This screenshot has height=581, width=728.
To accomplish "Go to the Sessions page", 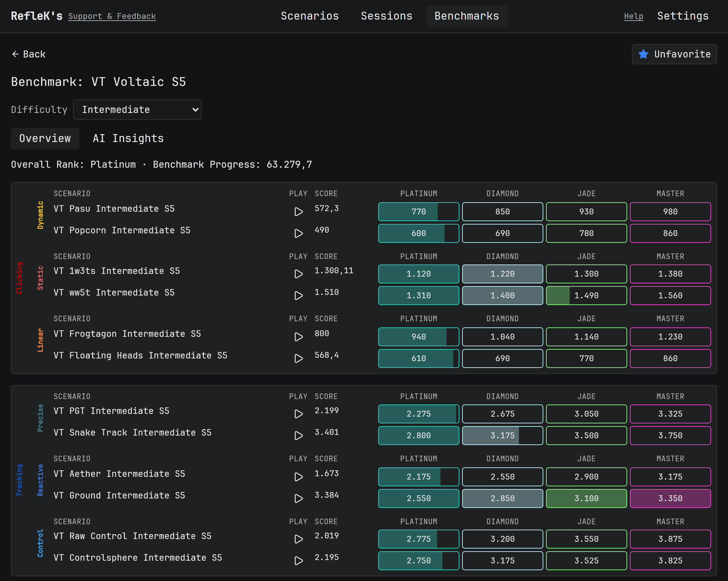I will (x=386, y=16).
